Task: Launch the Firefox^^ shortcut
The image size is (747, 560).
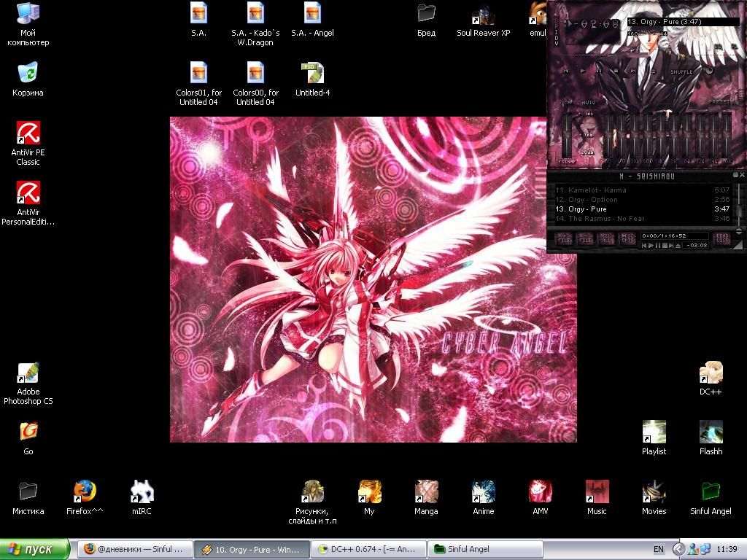Action: click(x=85, y=499)
